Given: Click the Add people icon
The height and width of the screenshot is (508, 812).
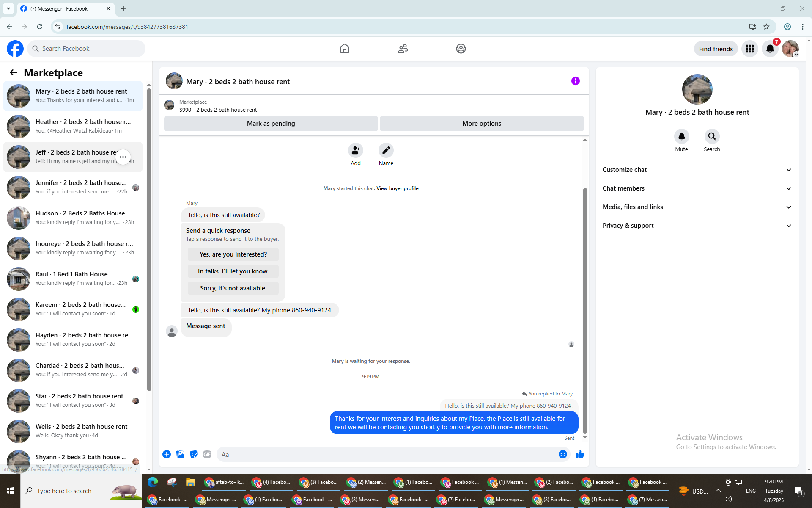Looking at the screenshot, I should pos(355,150).
